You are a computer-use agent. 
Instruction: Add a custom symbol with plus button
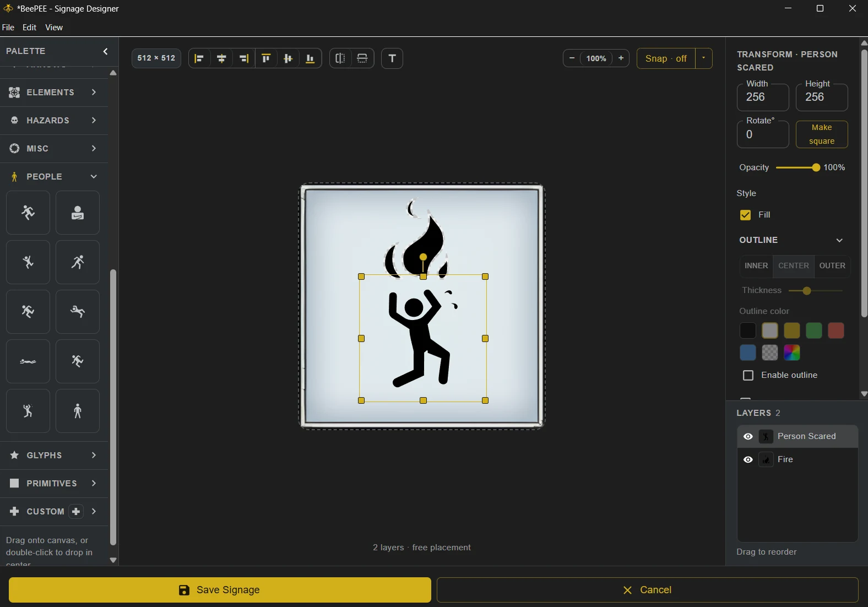(76, 511)
